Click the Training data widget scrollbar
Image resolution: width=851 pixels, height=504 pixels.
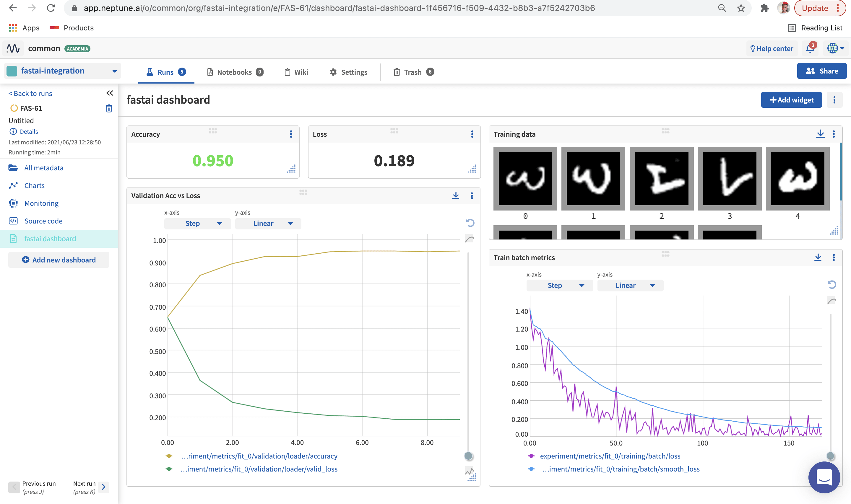[840, 172]
